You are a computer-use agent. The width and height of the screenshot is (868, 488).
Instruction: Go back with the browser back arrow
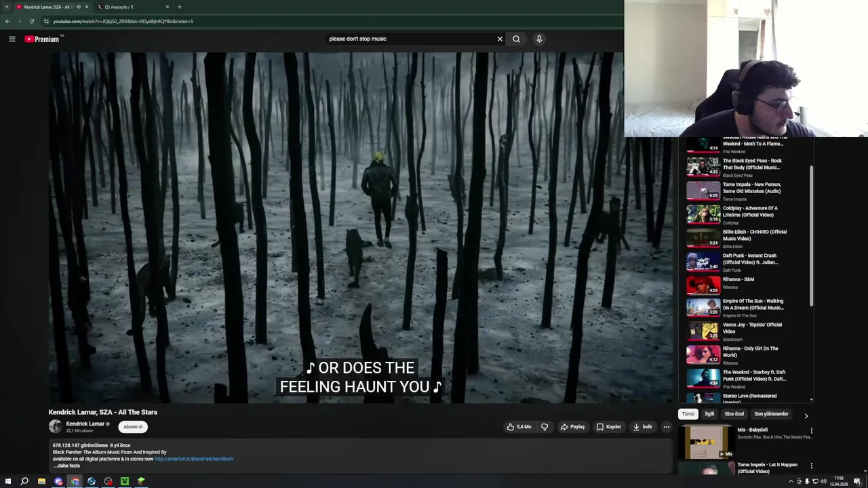click(x=7, y=21)
